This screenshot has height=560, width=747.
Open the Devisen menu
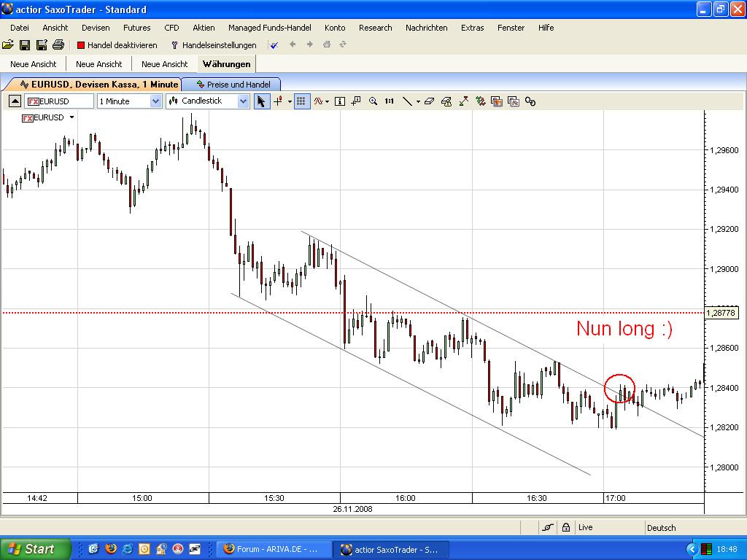(x=95, y=28)
